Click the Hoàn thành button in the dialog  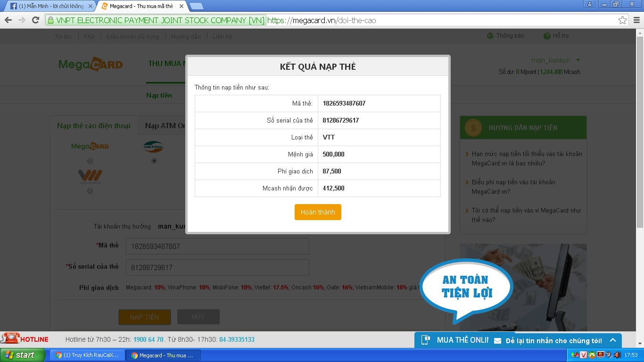point(318,212)
